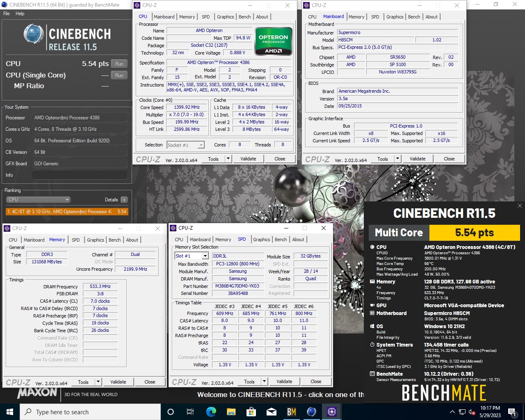Switch to CPU-Z taskbar icon
Screen dimensions: 525x420
[x=331, y=412]
